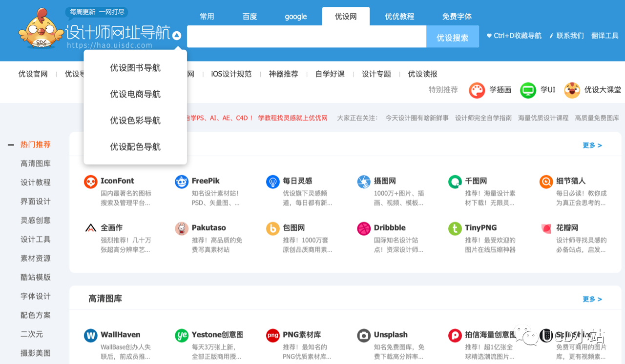Open the 高质量免费图库 link
The image size is (625, 364).
pyautogui.click(x=597, y=118)
